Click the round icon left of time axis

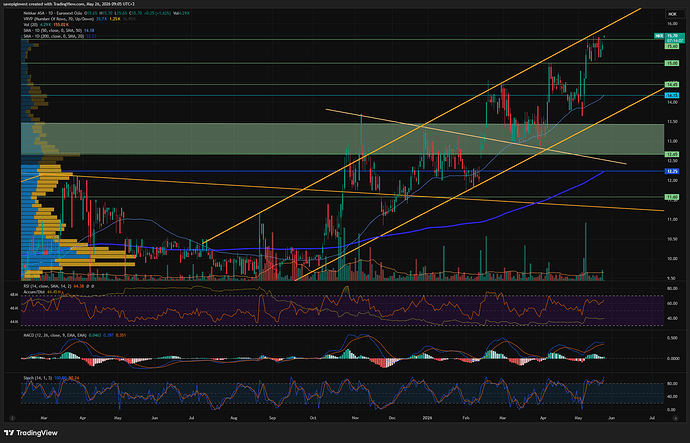point(12,418)
